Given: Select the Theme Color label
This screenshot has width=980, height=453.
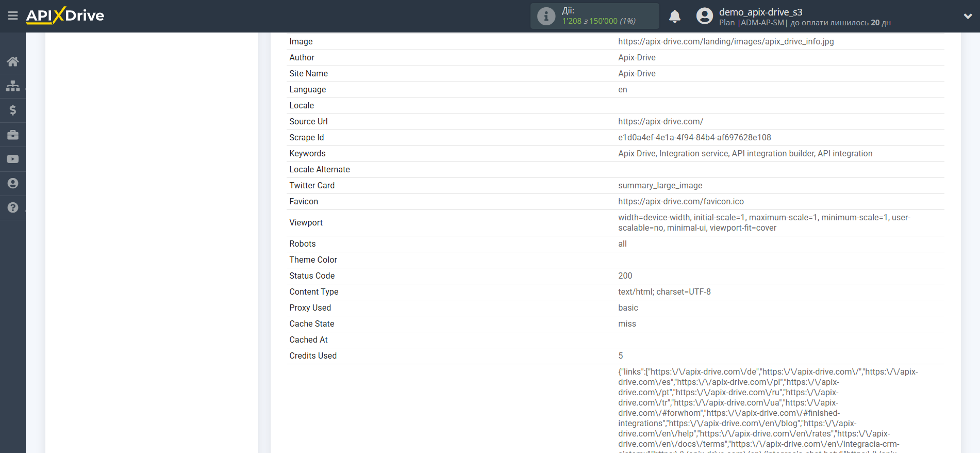Looking at the screenshot, I should 313,260.
